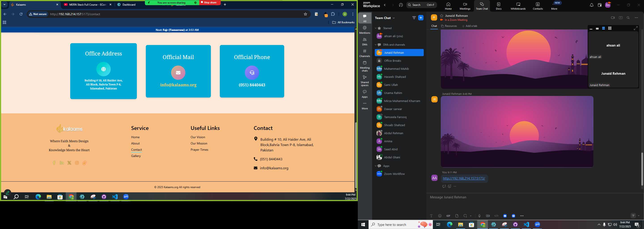
Task: Open Apps in the Zoom chat sidebar
Action: pos(364,94)
